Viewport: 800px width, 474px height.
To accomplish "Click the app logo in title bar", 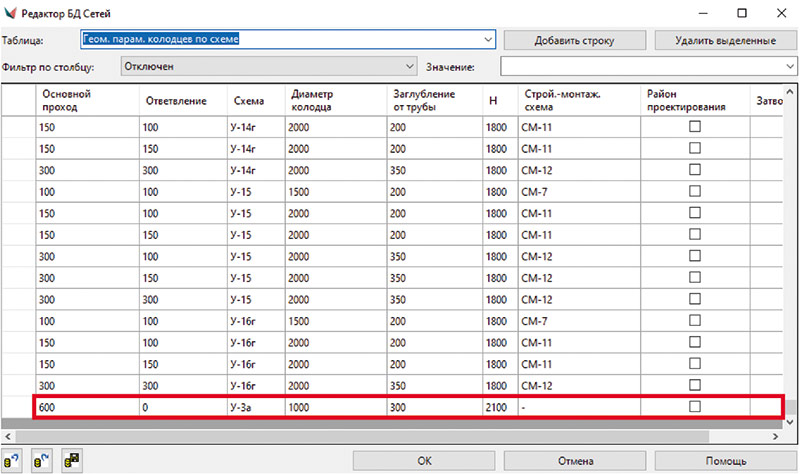I will 13,13.
